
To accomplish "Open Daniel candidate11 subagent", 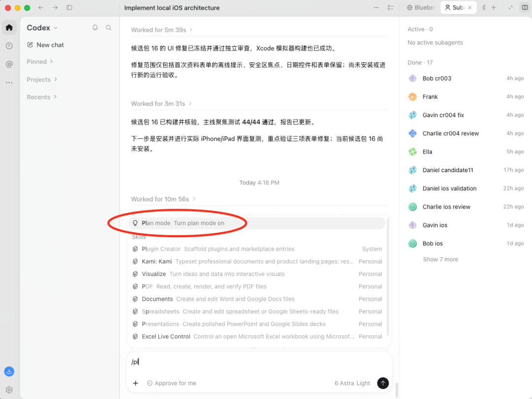I will [x=466, y=170].
